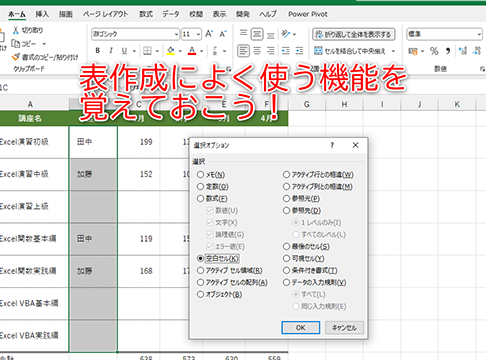Screen dimensions: 486x360
Task: Click increase decimal places icon
Action: tap(463, 51)
